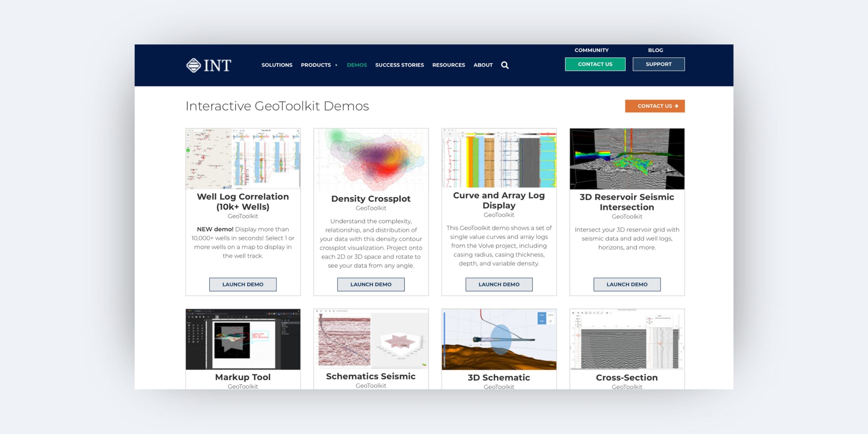
Task: Click the Markup Tool title
Action: (x=243, y=377)
